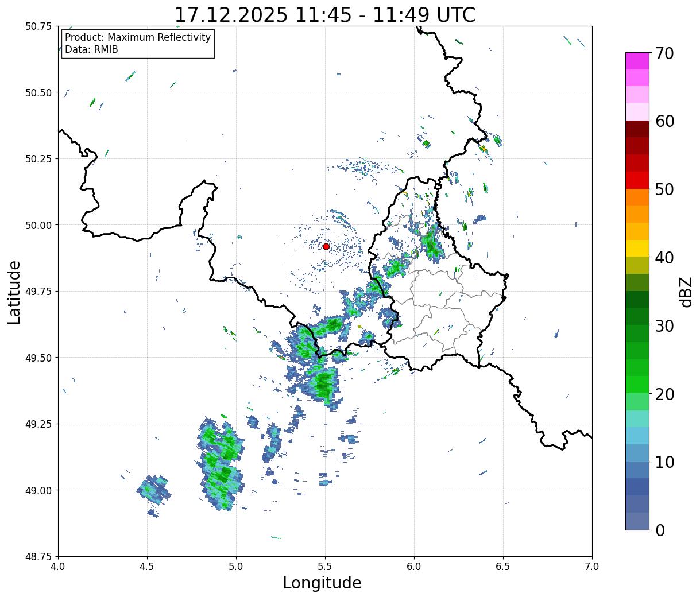Click the magenta top segment of the colorbar
The width and height of the screenshot is (700, 597).
(637, 61)
